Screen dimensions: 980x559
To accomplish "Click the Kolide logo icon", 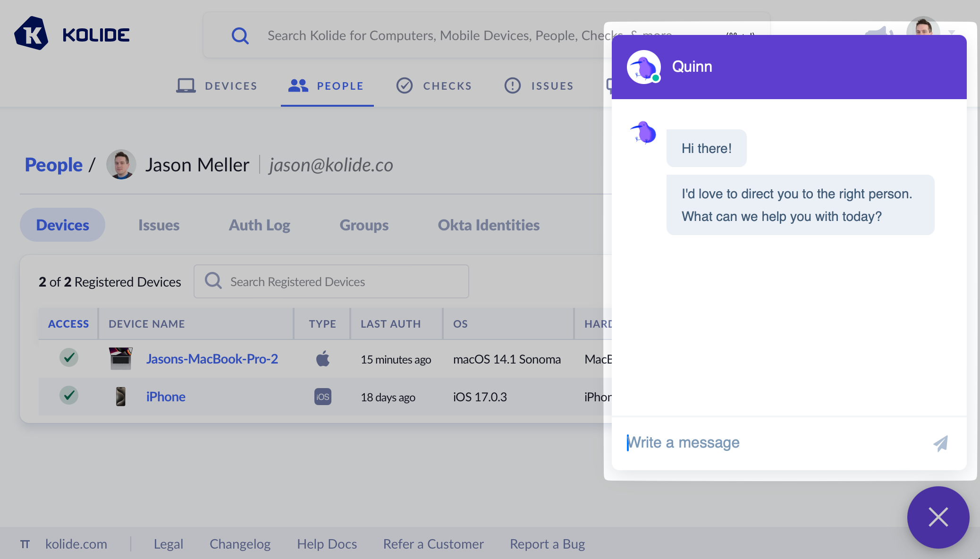I will (31, 34).
